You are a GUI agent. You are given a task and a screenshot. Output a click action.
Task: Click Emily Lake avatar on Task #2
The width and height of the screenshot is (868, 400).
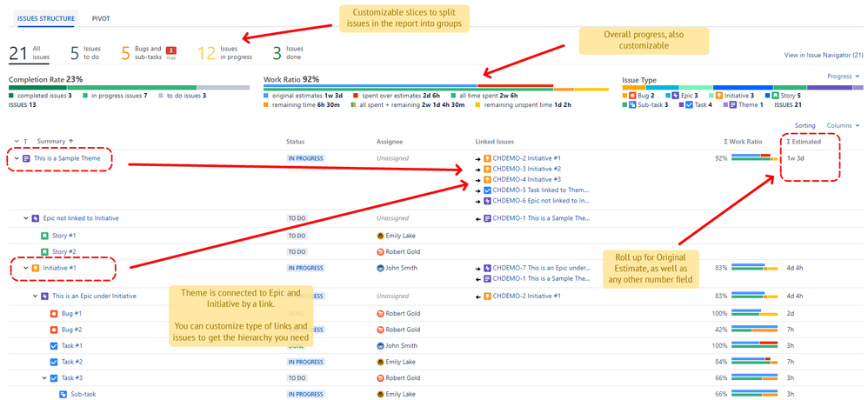380,362
